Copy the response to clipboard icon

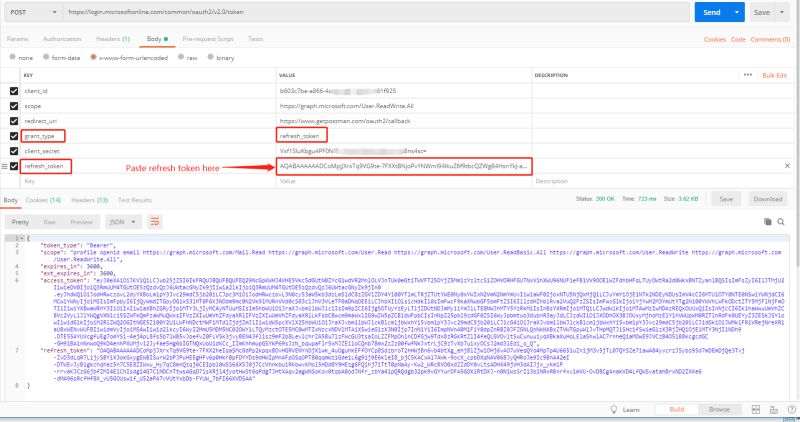[x=768, y=221]
